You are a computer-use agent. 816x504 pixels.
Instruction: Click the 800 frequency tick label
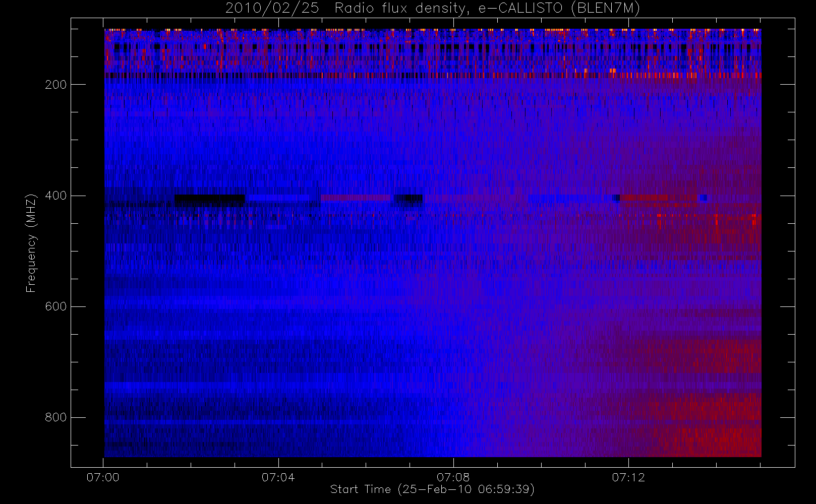pos(55,417)
